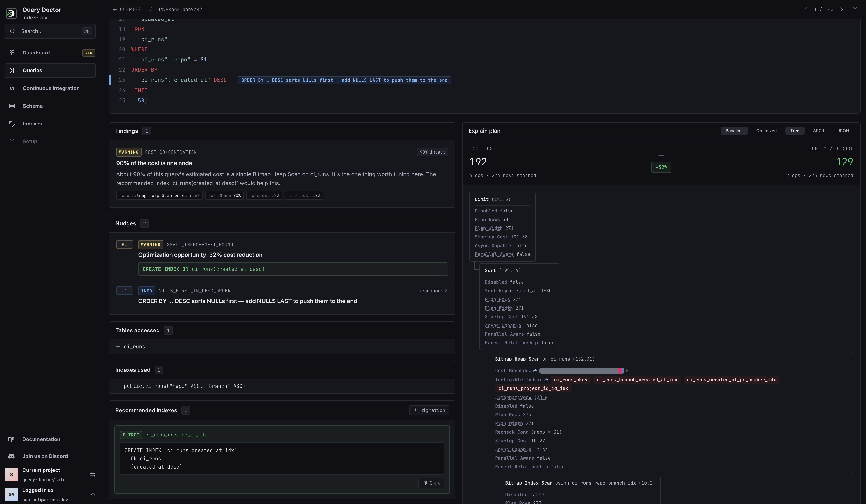Close the query detail view

[x=855, y=9]
